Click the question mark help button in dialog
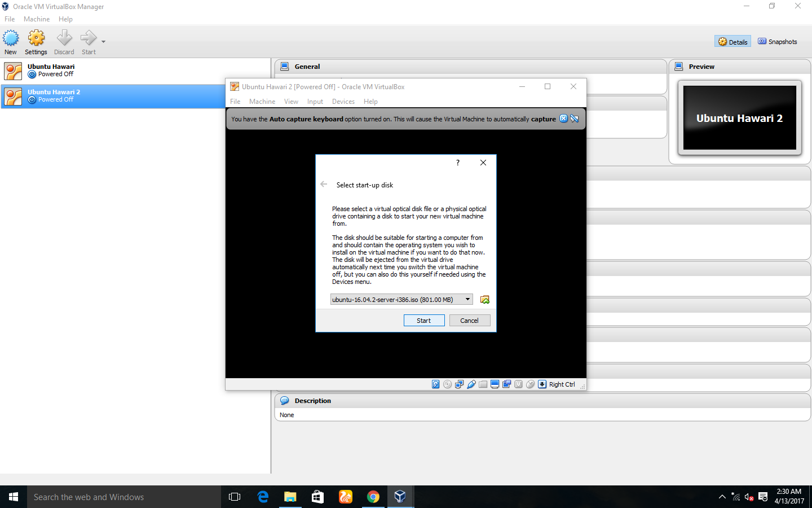The width and height of the screenshot is (812, 508). click(x=458, y=163)
